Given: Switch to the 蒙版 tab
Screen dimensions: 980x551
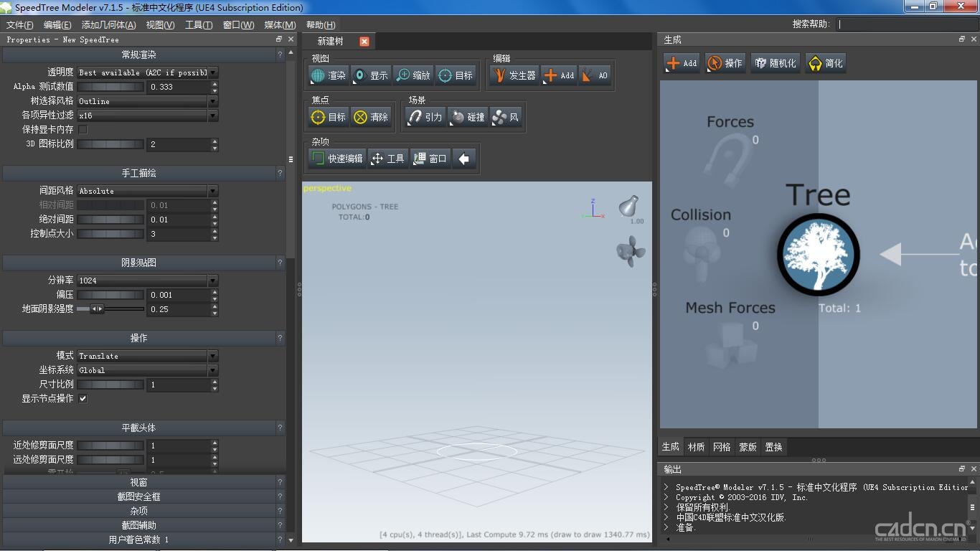Looking at the screenshot, I should pos(748,447).
